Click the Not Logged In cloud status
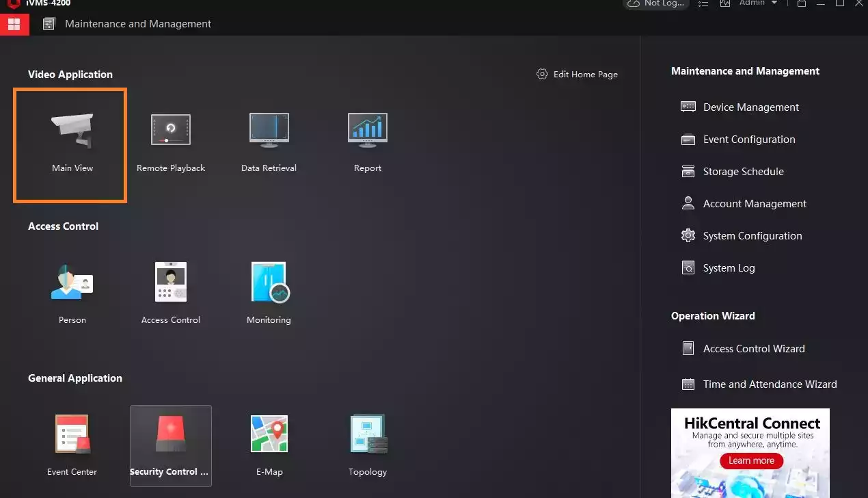This screenshot has width=868, height=498. pyautogui.click(x=655, y=3)
